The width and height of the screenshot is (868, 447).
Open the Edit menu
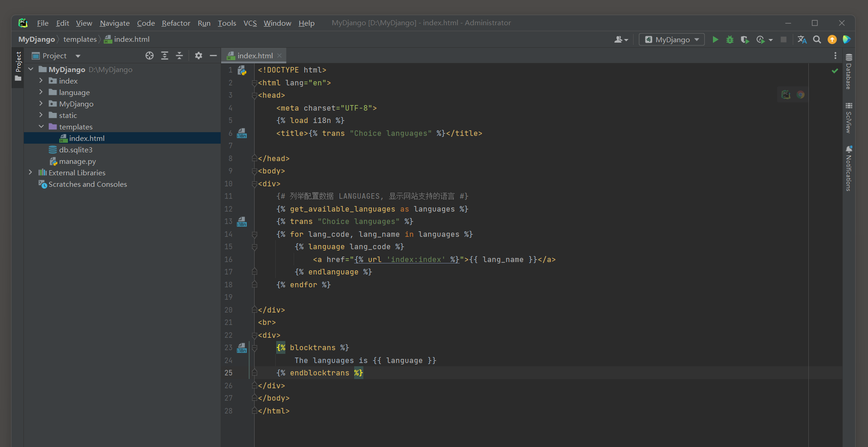(x=62, y=23)
